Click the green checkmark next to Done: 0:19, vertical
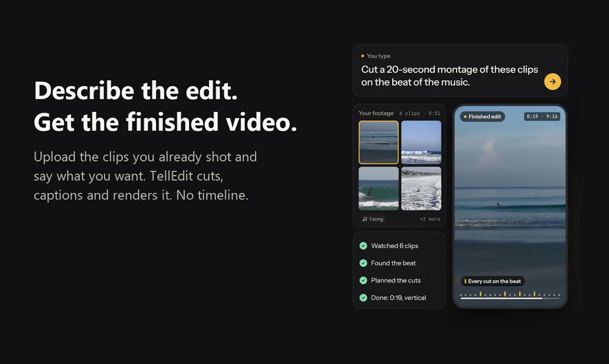 tap(363, 297)
